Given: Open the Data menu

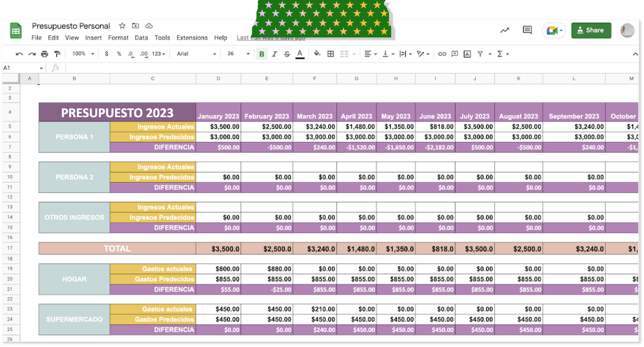Looking at the screenshot, I should click(142, 38).
